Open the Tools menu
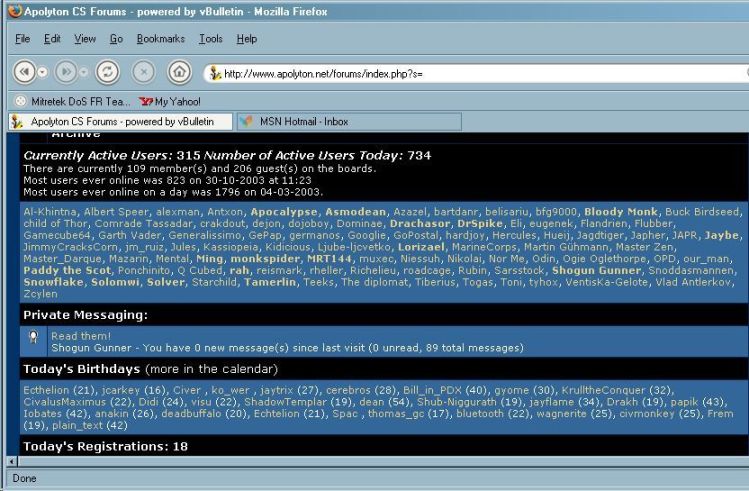Viewport: 749px width, 491px height. pos(210,39)
